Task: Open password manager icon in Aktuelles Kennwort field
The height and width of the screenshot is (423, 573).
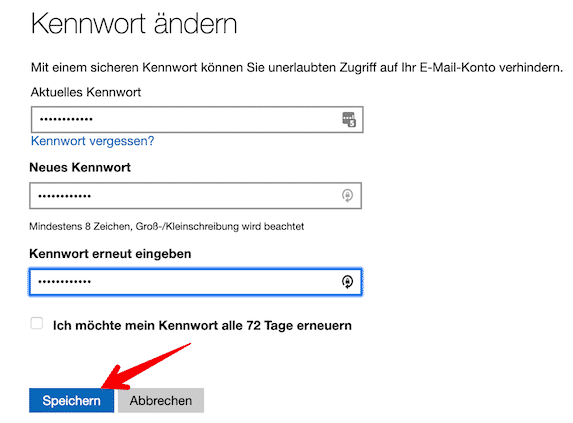Action: (349, 119)
